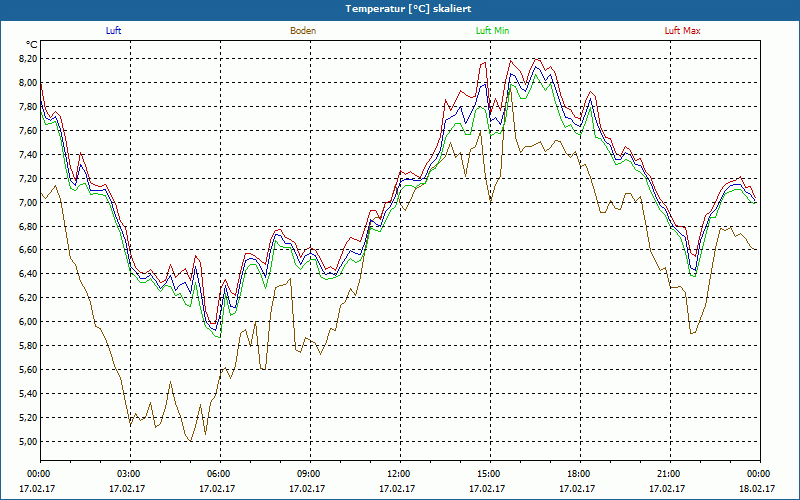Click the "18:00" time axis label
The image size is (800, 500).
[580, 474]
